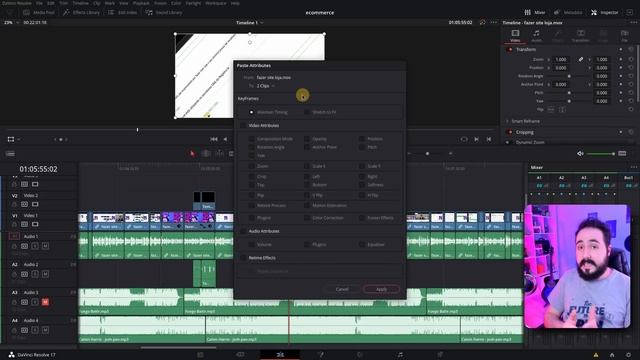Screen dimensions: 640x360
Task: Check the Color Correction attribute box
Action: pos(307,218)
